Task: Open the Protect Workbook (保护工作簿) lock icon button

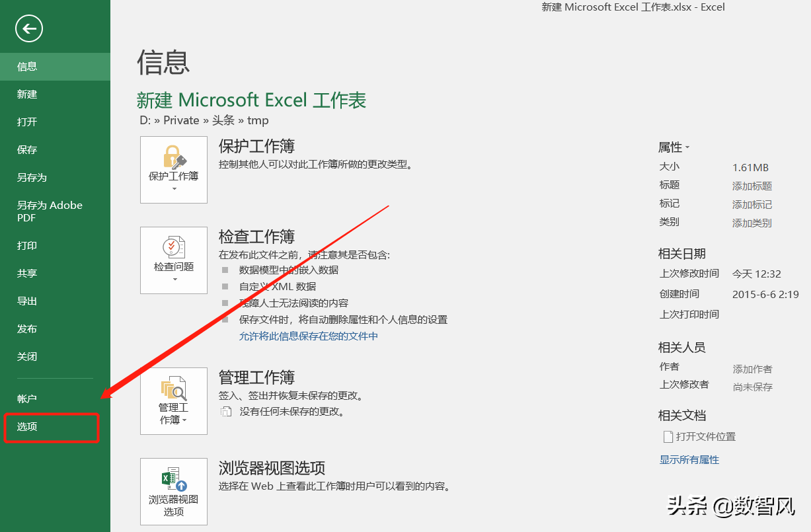Action: pos(174,170)
